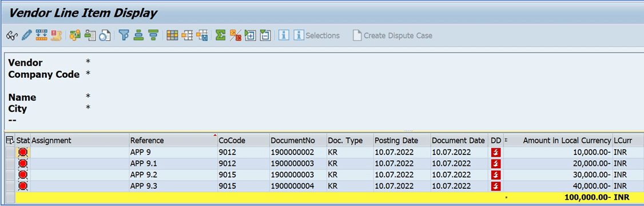Image resolution: width=644 pixels, height=206 pixels.
Task: Click due date icon in 20,000.00- row
Action: click(x=496, y=164)
